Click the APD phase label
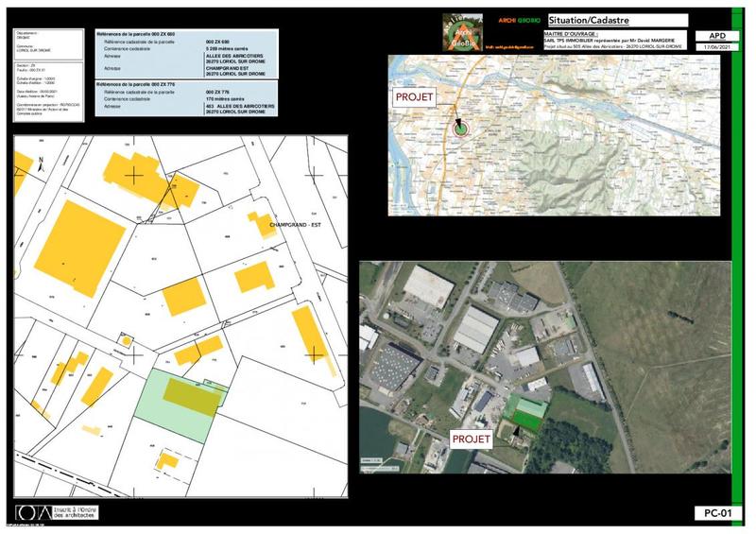The image size is (756, 534). [711, 35]
